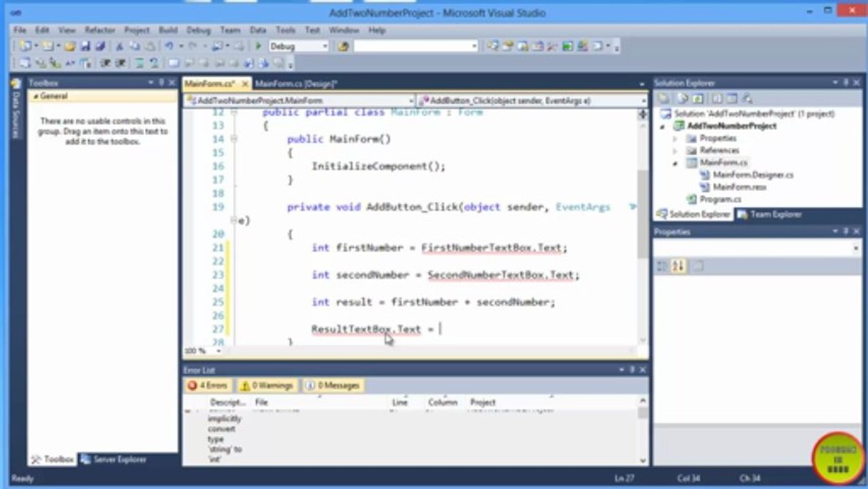Viewport: 868px width, 489px height.
Task: Click the Find in Files toolbar icon
Action: pyautogui.click(x=343, y=46)
